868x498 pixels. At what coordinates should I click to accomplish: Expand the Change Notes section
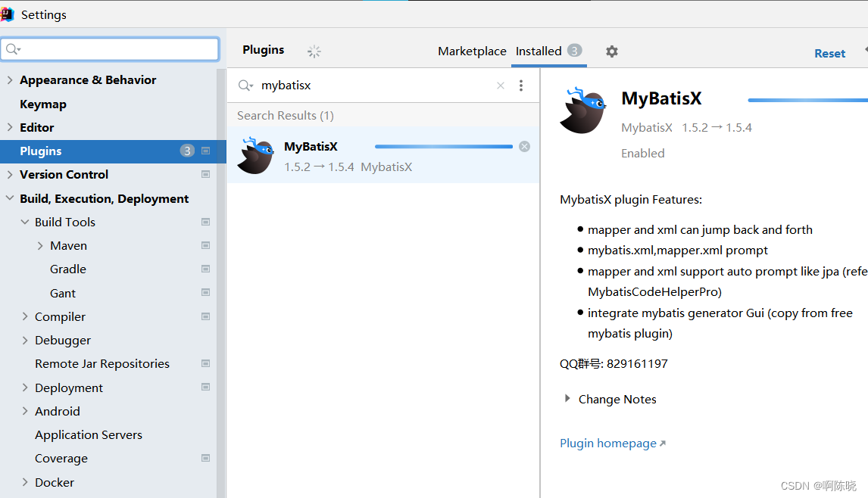(567, 398)
